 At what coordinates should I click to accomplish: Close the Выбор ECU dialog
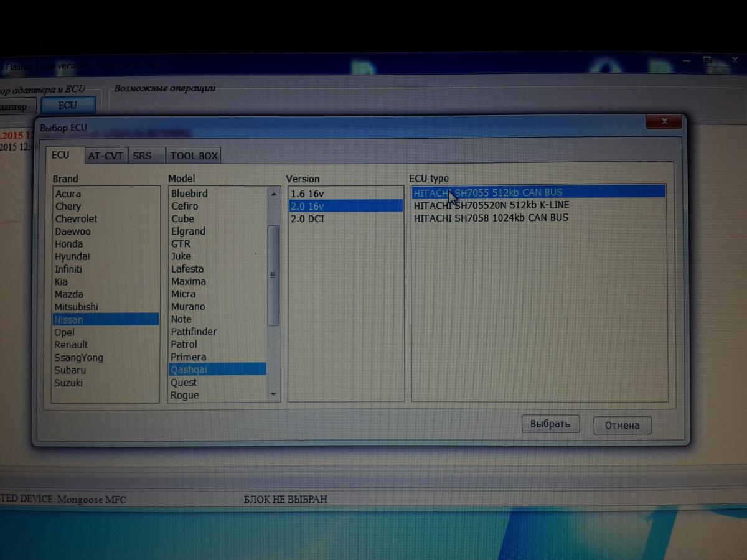tap(665, 122)
